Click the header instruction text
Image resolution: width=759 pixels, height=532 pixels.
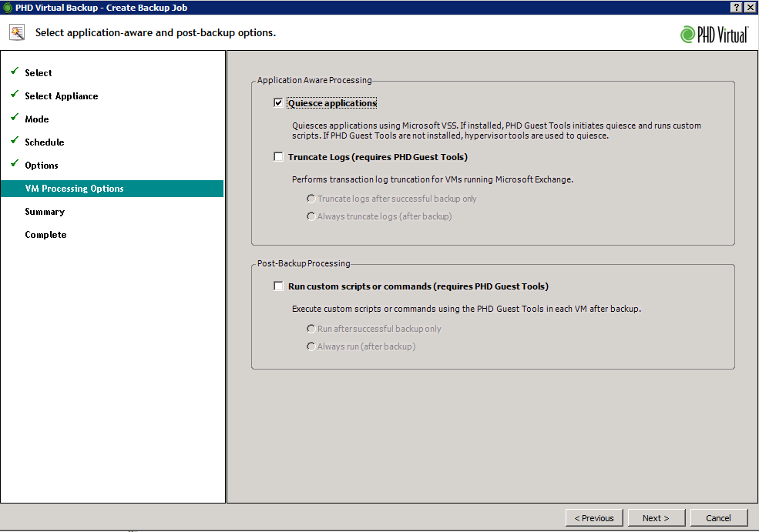(156, 33)
